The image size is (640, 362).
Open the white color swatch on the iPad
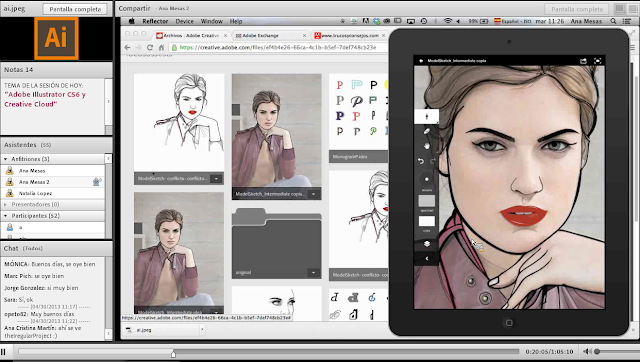(x=427, y=221)
